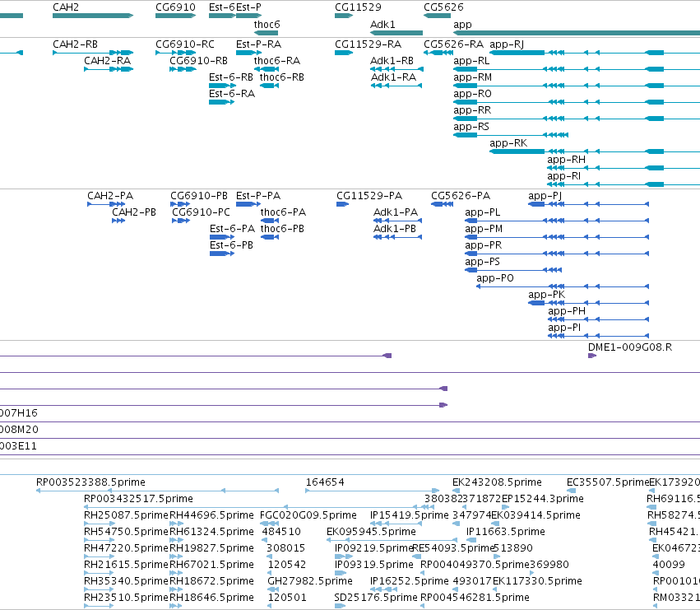Viewport: 700px width, 610px height.
Task: Click CG5626-RA transcript
Action: click(x=438, y=53)
